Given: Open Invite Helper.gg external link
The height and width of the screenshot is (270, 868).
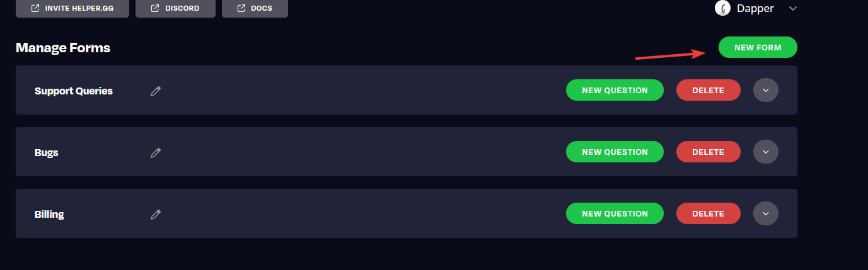Looking at the screenshot, I should pos(72,9).
